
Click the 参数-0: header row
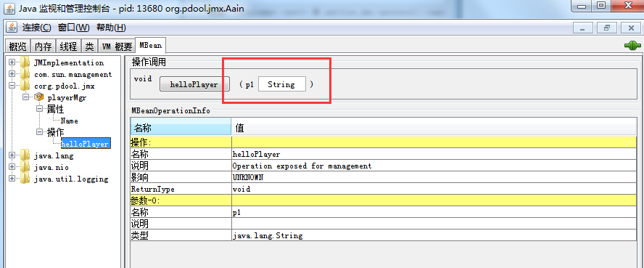[384, 200]
